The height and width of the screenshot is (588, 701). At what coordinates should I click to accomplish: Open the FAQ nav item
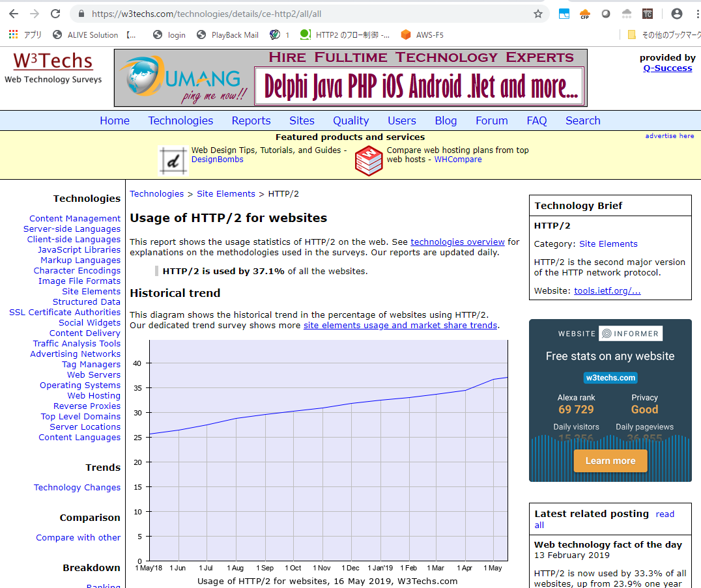[x=536, y=120]
